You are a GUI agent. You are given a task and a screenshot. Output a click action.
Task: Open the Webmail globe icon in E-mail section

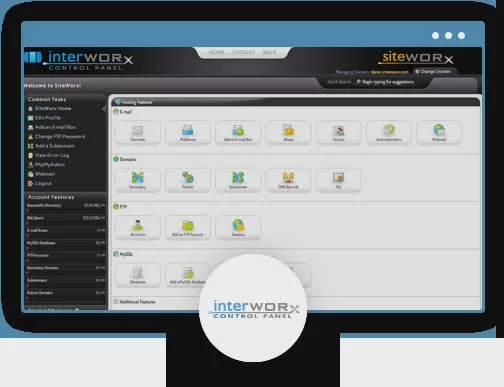(439, 133)
